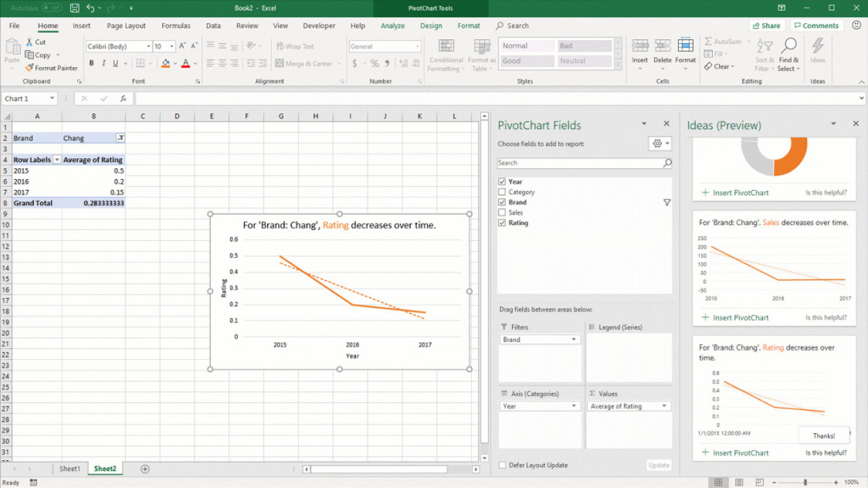868x488 pixels.
Task: Click the Brand filter icon in cell B2
Action: point(120,138)
